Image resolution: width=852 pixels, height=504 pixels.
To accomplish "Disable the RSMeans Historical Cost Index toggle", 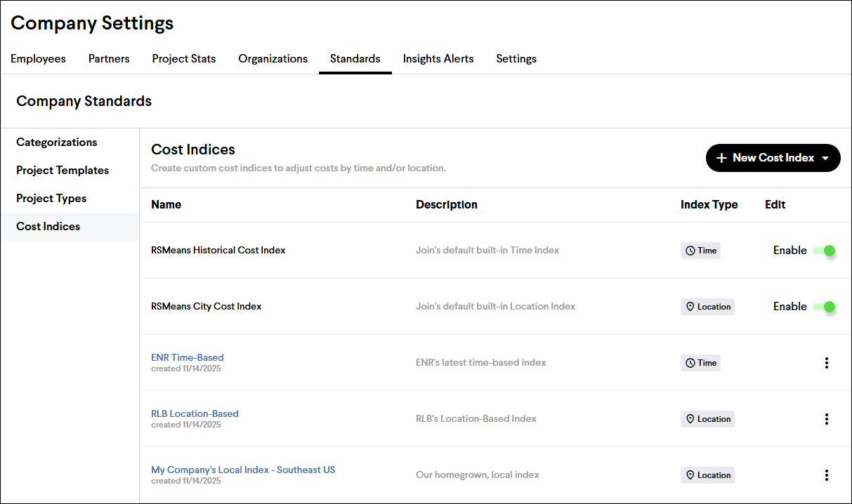I will (824, 251).
